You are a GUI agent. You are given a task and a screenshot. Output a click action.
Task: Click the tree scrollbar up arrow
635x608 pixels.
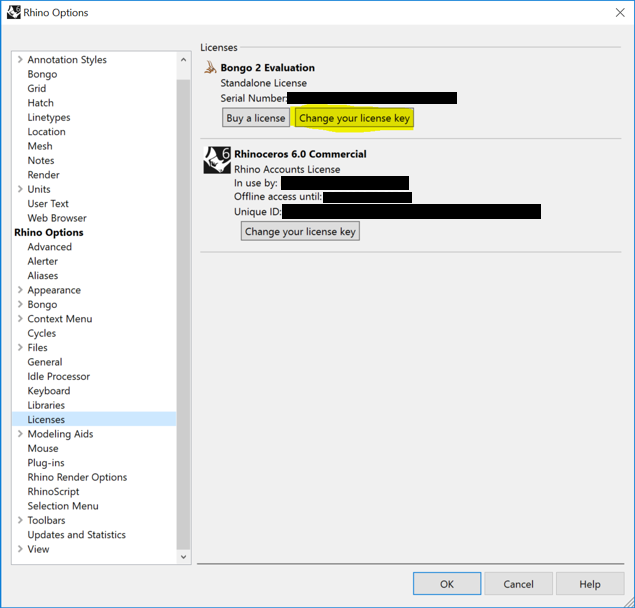coord(183,60)
